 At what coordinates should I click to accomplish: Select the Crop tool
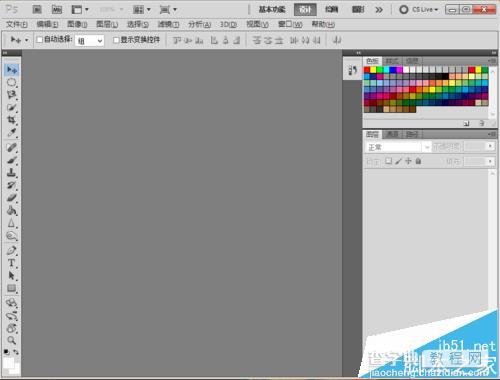(12, 120)
